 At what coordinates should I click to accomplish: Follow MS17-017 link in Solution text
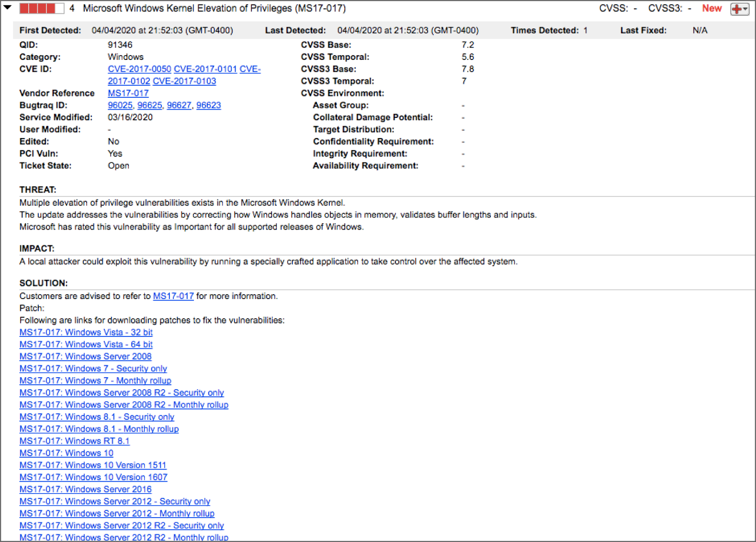173,296
